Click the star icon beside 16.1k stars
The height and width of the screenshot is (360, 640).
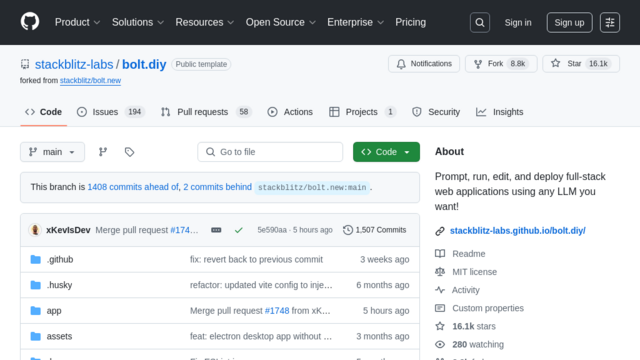[440, 326]
